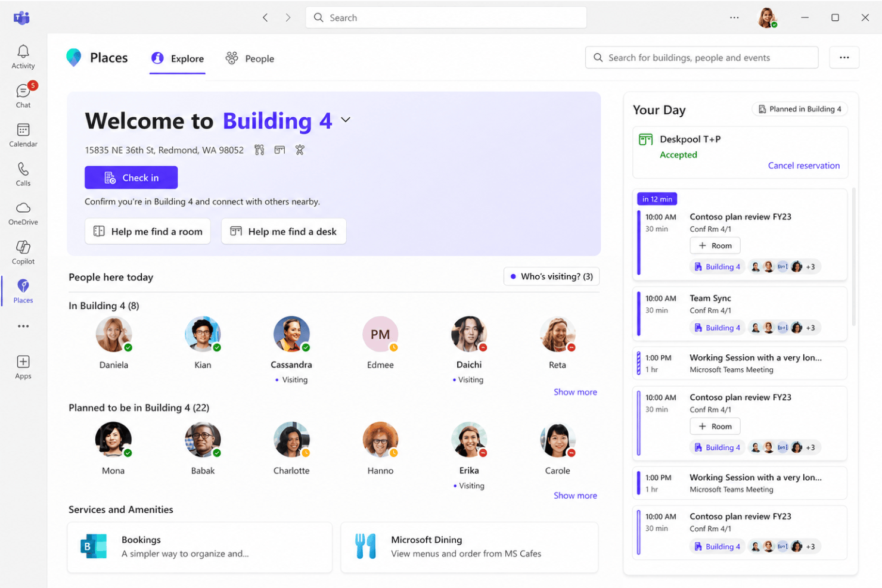Click Help me find a desk
882x588 pixels.
pos(284,231)
